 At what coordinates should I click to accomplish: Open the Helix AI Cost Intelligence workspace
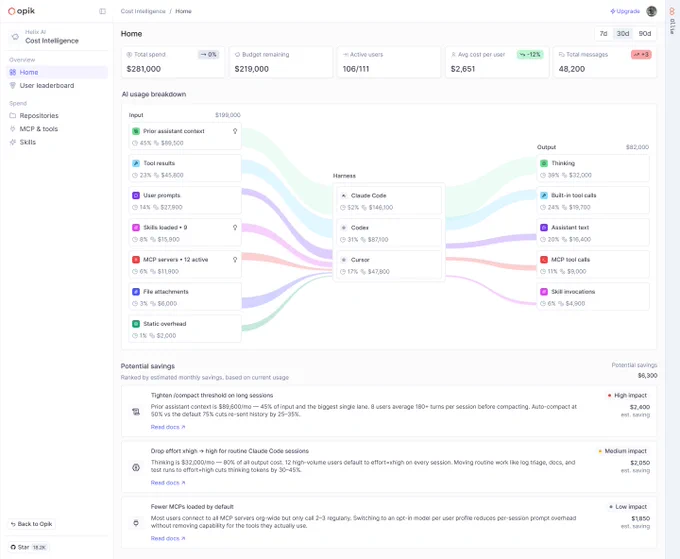pos(57,37)
